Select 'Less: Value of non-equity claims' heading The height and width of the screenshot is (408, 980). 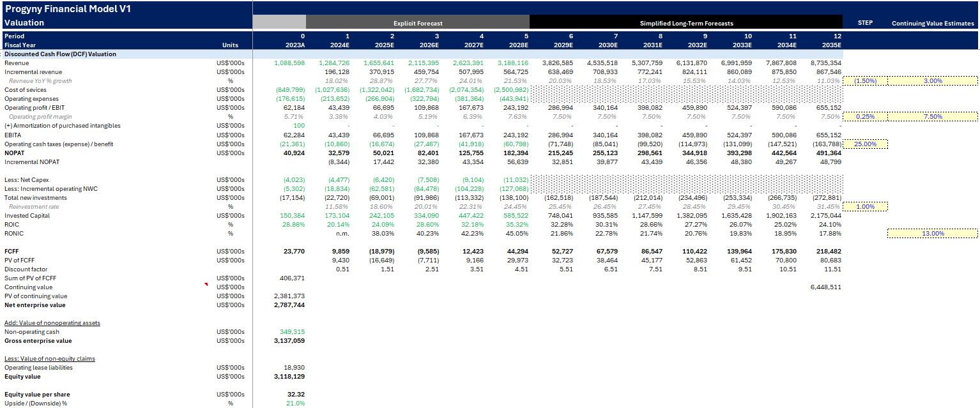click(x=50, y=358)
